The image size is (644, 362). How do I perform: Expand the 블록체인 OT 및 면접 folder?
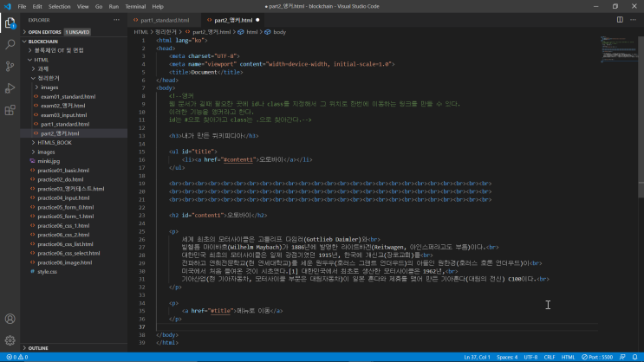pyautogui.click(x=59, y=50)
